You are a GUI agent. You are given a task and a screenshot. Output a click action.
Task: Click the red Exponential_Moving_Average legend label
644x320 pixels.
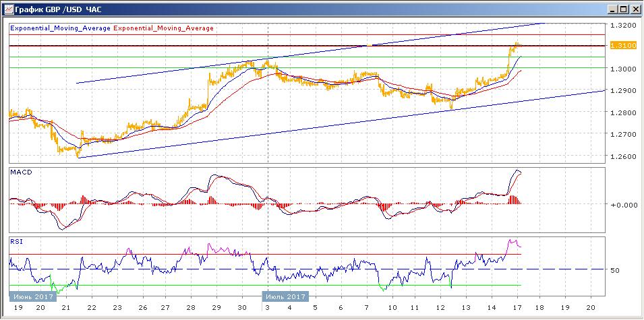[163, 28]
